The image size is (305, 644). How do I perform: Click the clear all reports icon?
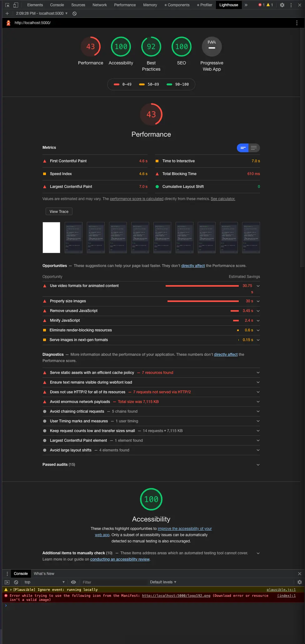[x=75, y=13]
